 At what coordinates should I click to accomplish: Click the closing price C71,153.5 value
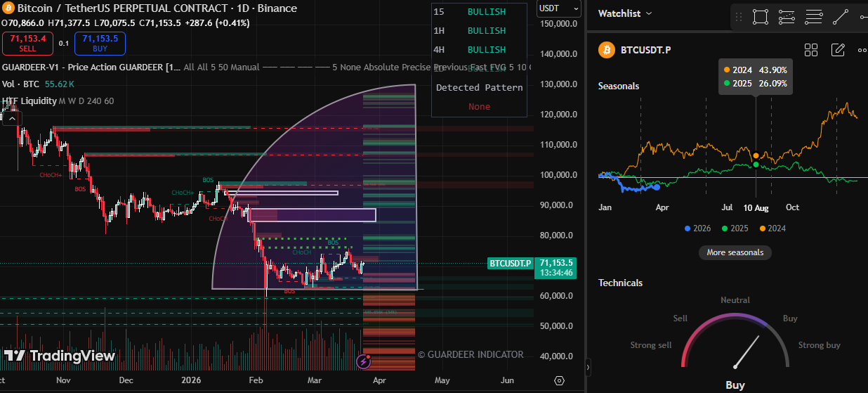(x=160, y=23)
